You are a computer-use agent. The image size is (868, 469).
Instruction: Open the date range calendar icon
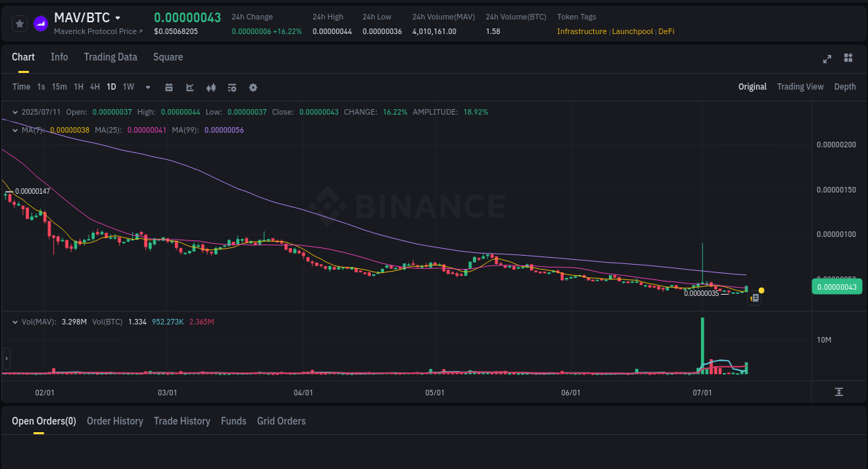169,87
